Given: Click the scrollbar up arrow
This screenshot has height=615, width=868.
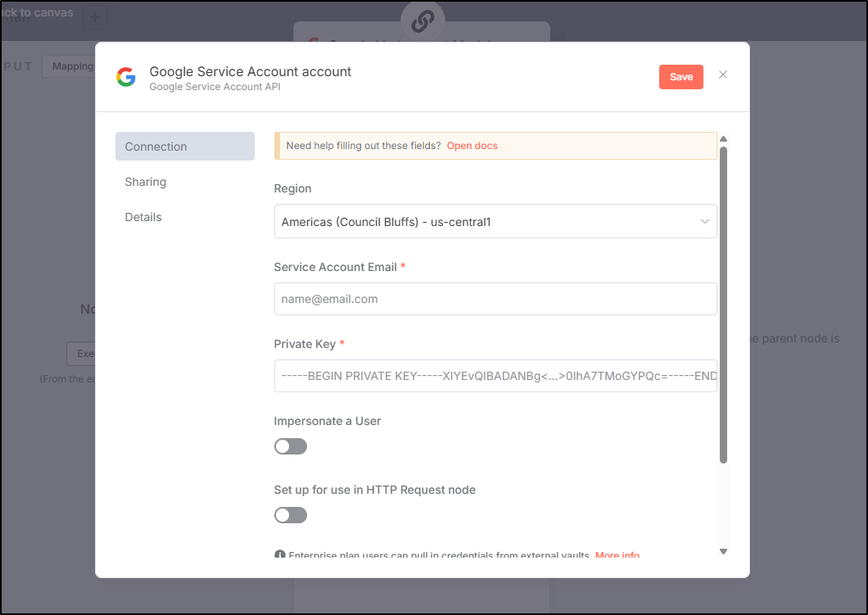Looking at the screenshot, I should pyautogui.click(x=723, y=139).
